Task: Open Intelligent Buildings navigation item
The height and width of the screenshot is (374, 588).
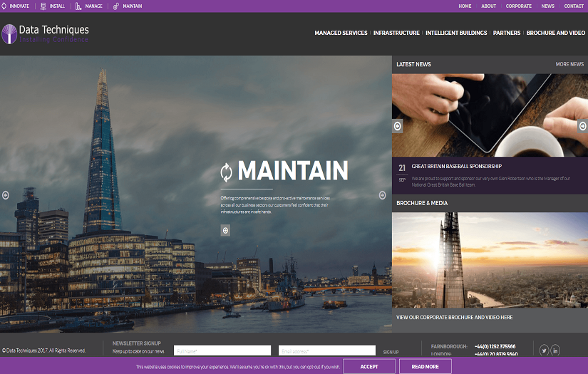Action: (456, 33)
